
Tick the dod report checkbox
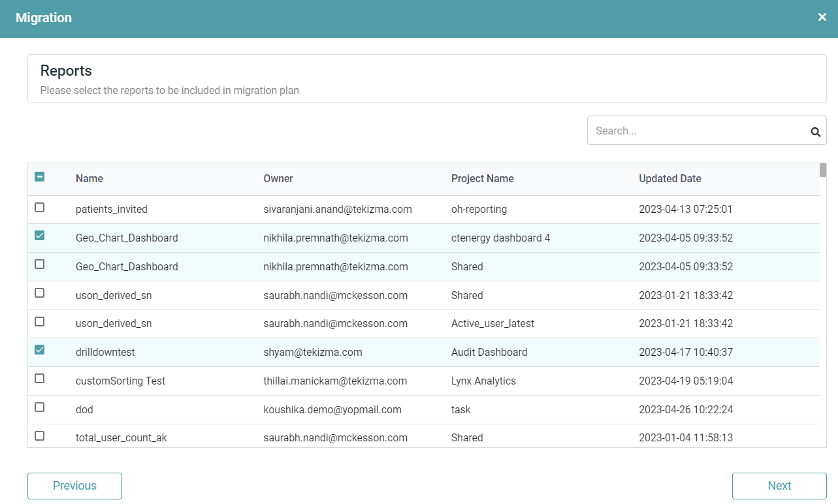[x=40, y=407]
